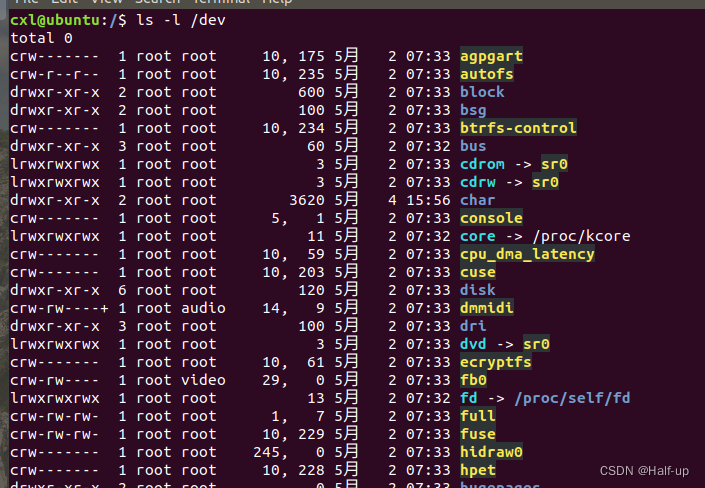The height and width of the screenshot is (488, 705).
Task: Select the 'total 0' output line
Action: point(41,38)
